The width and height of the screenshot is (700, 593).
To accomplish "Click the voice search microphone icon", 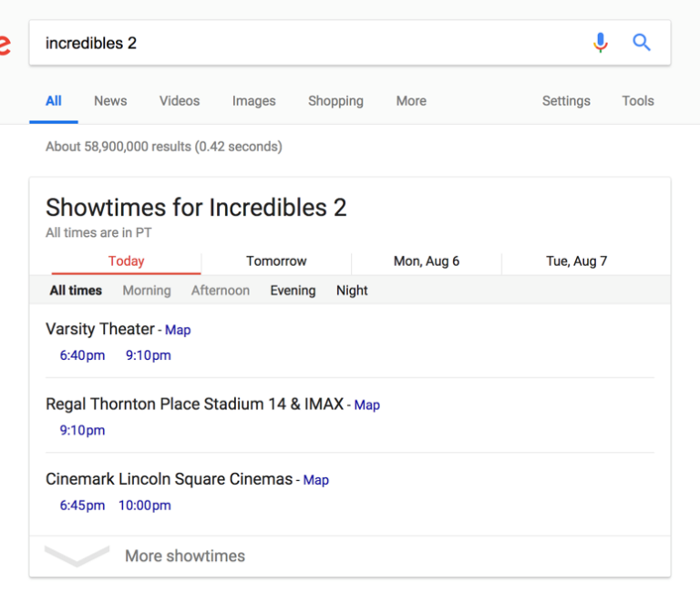I will [x=600, y=43].
